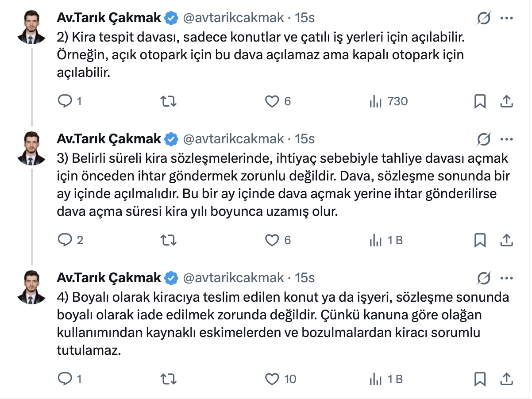Open Grok icon on first tweet
The image size is (532, 399).
tap(484, 18)
